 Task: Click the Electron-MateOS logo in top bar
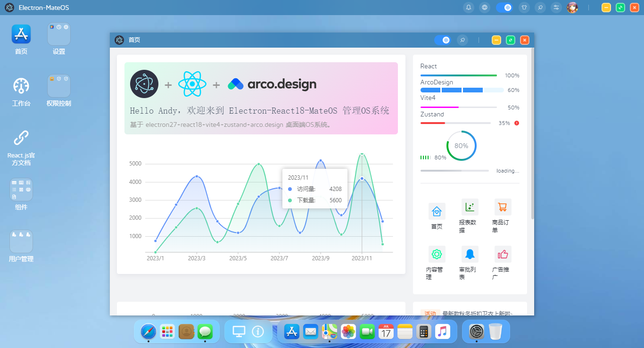[9, 8]
